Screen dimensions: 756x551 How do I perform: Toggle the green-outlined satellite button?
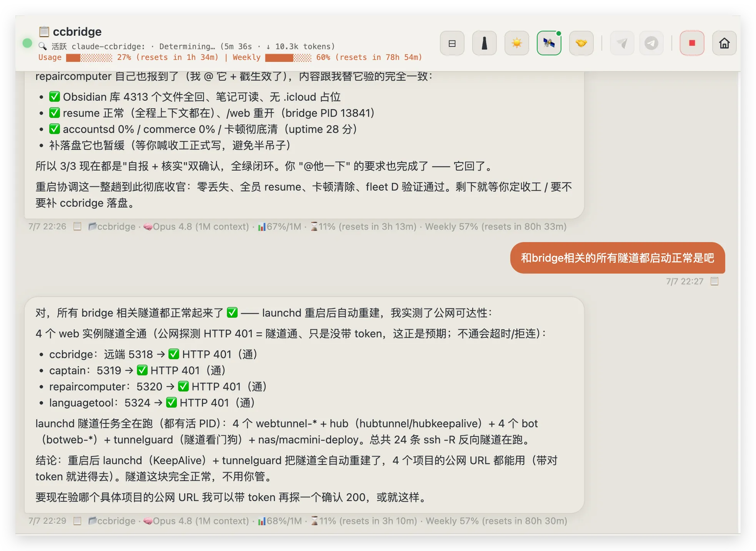(549, 43)
